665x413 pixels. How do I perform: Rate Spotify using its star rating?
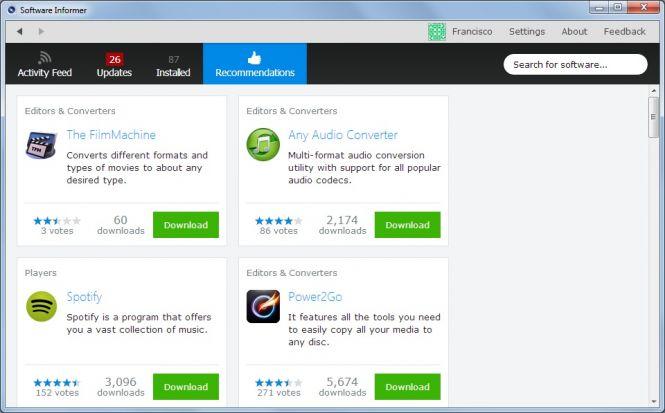click(x=57, y=383)
